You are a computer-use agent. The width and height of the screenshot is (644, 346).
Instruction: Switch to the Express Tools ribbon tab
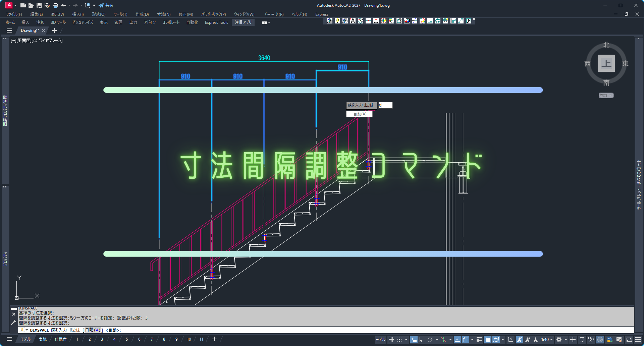pyautogui.click(x=216, y=22)
